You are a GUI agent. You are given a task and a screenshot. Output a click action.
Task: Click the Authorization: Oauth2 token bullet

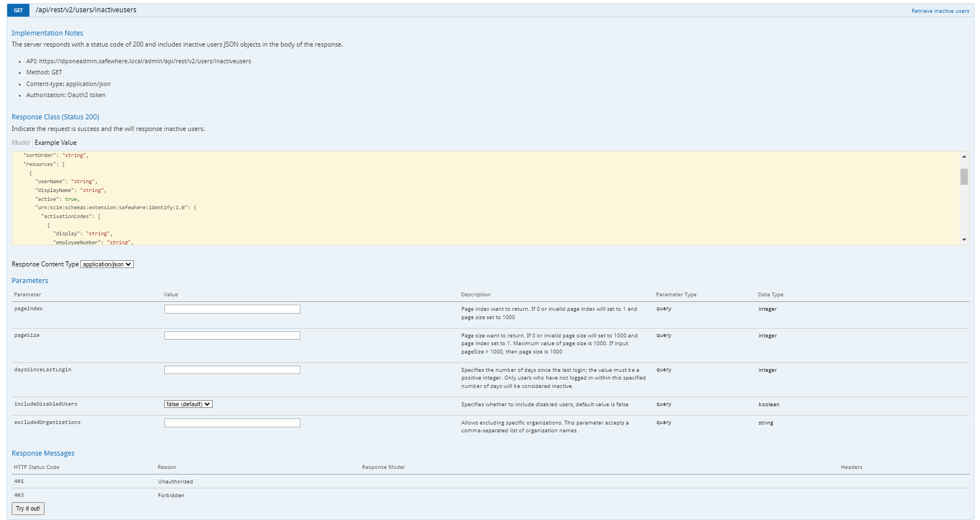(66, 95)
